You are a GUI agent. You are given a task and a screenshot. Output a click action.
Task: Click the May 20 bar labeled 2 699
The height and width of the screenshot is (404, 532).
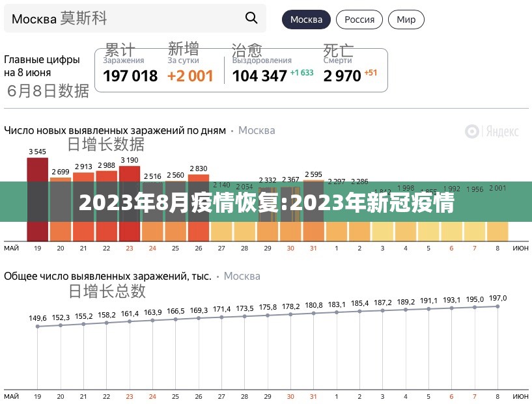coord(61,209)
